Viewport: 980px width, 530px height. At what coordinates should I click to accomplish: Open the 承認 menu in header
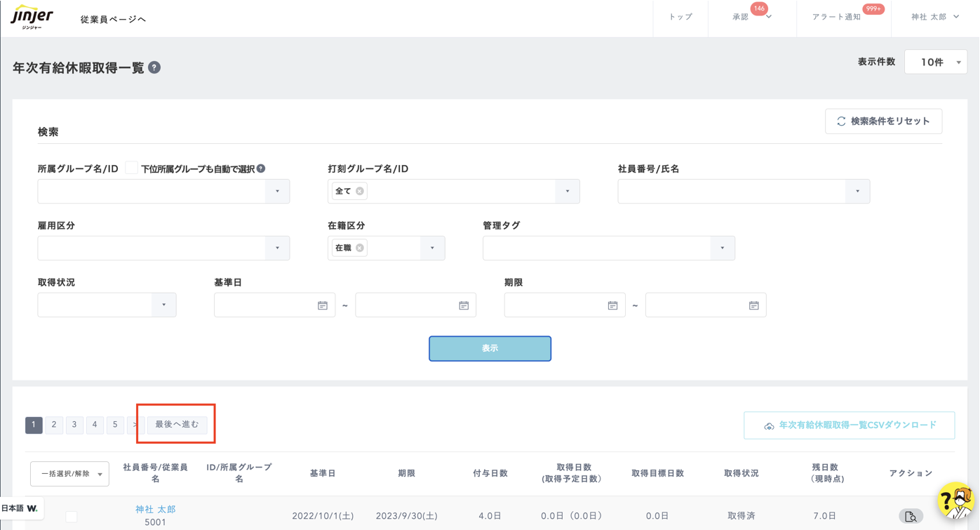tap(751, 17)
